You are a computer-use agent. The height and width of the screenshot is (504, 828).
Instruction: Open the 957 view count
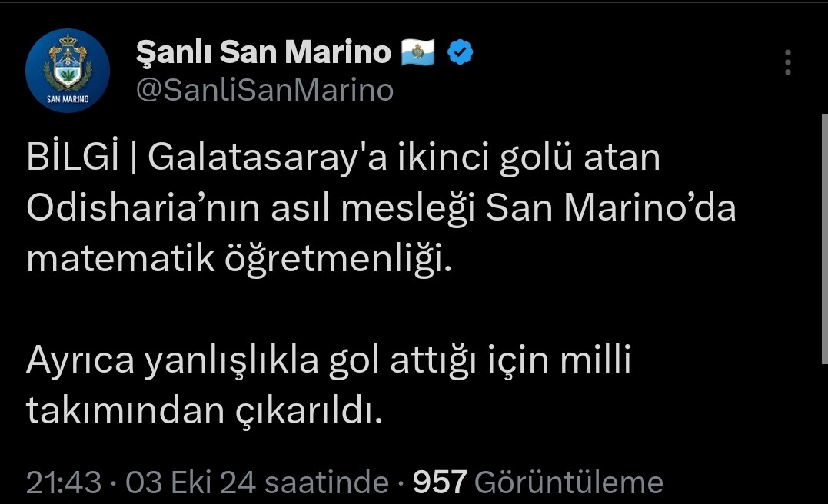[x=440, y=482]
